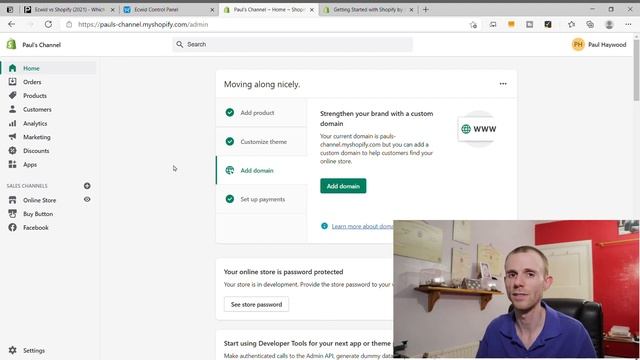Click the green Add domain button
Viewport: 640px width, 360px height.
tap(343, 186)
